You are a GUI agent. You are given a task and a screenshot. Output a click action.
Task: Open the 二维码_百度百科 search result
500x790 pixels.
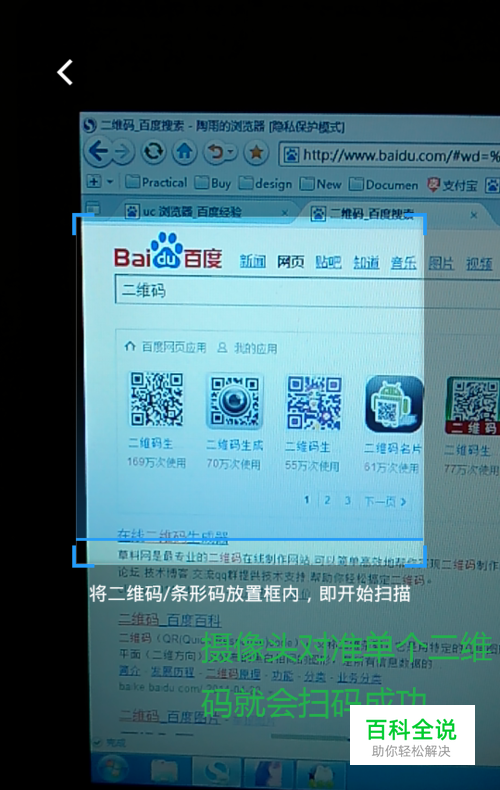170,620
